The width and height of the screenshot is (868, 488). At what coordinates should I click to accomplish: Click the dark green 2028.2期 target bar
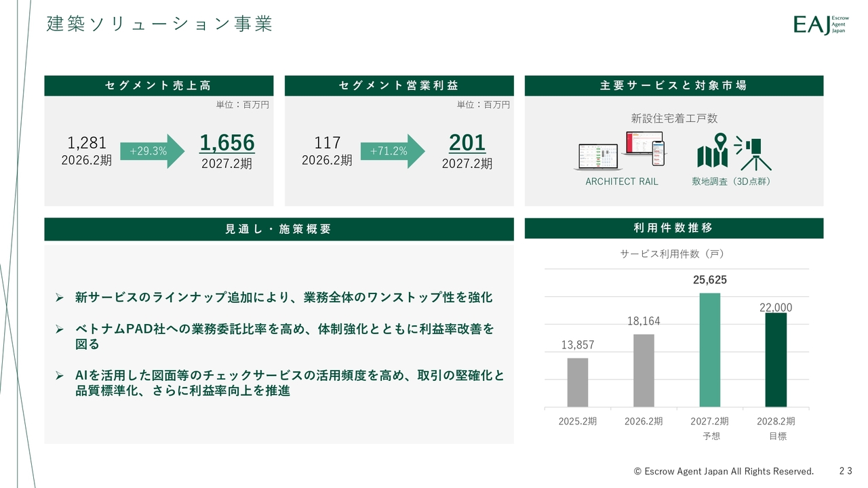[776, 360]
